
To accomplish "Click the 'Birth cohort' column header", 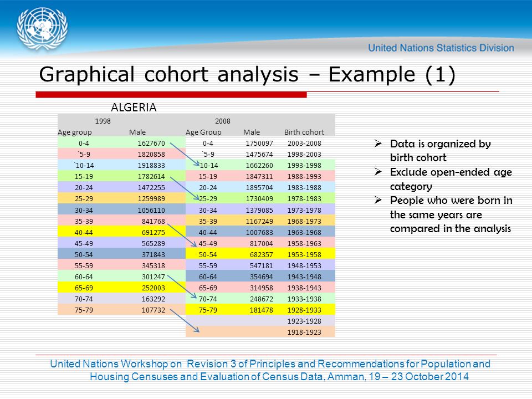I will tap(304, 132).
